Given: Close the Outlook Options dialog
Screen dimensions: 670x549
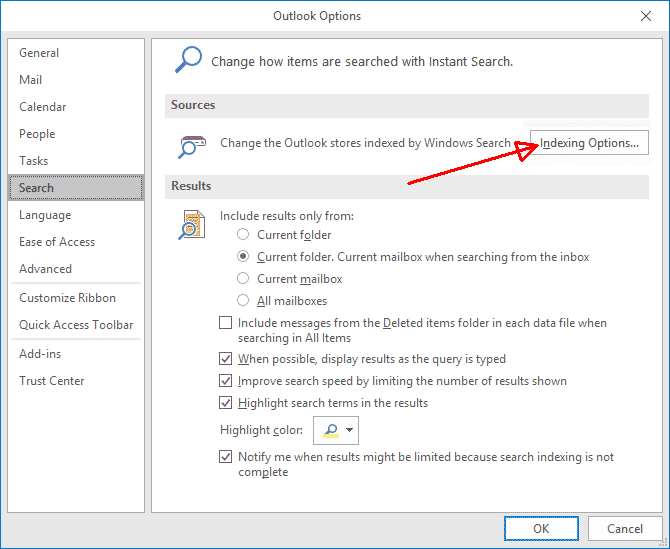Looking at the screenshot, I should click(646, 16).
